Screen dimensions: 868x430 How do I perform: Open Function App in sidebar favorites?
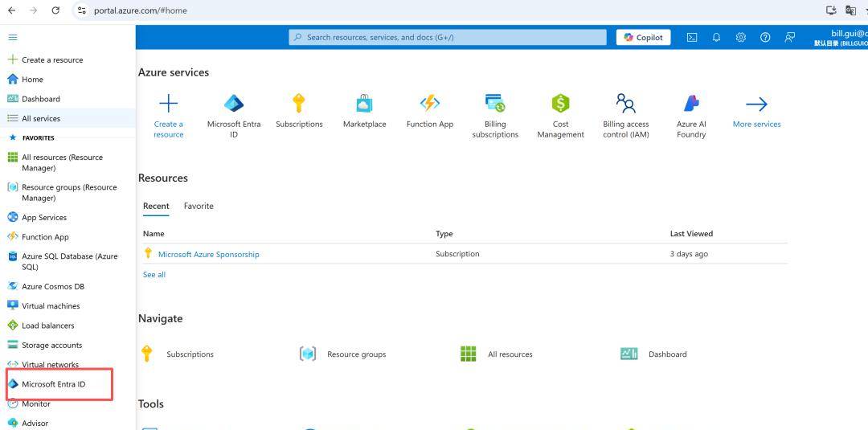pyautogui.click(x=39, y=237)
